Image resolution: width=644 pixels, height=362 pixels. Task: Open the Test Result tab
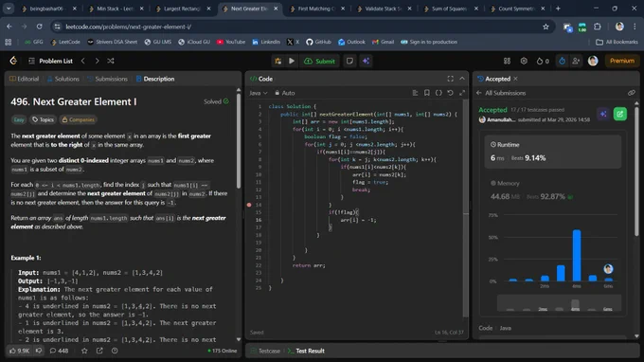tap(306, 351)
